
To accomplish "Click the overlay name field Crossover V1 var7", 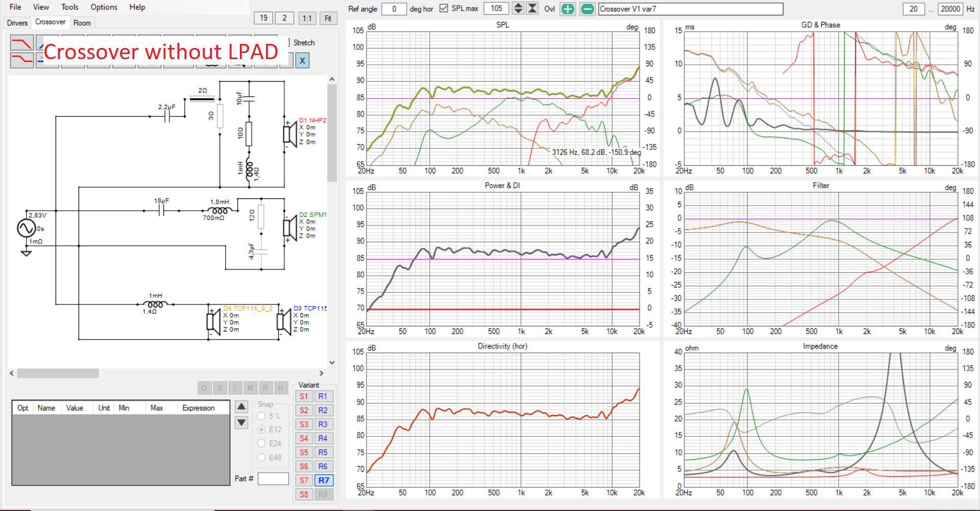I will click(691, 9).
